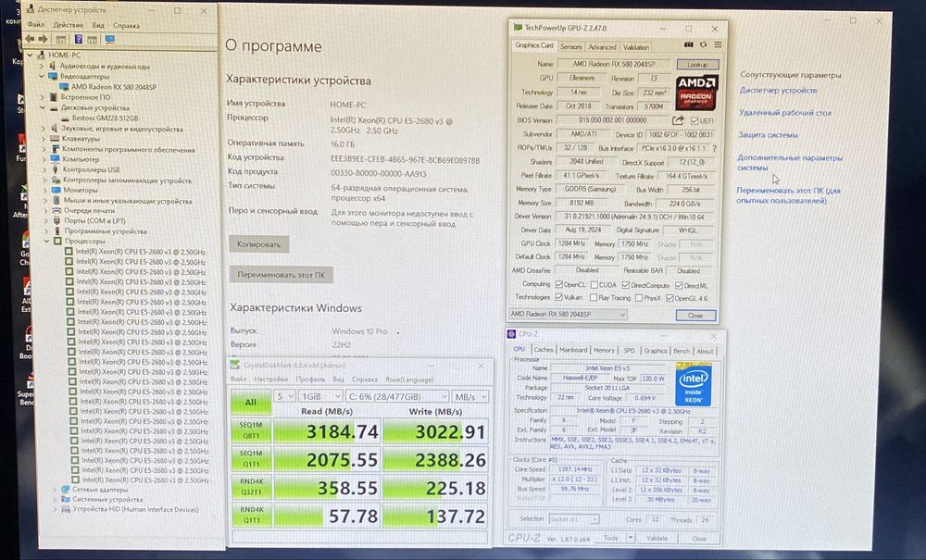
Task: Open the C: 6% (28/477GiB) drive dropdown
Action: tap(397, 396)
